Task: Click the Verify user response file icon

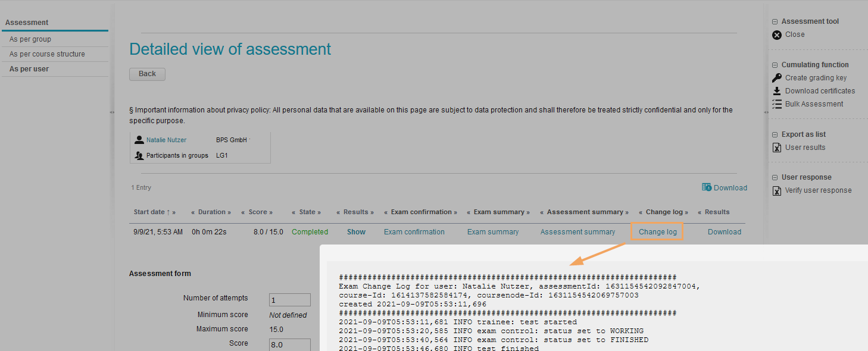Action: [x=777, y=191]
